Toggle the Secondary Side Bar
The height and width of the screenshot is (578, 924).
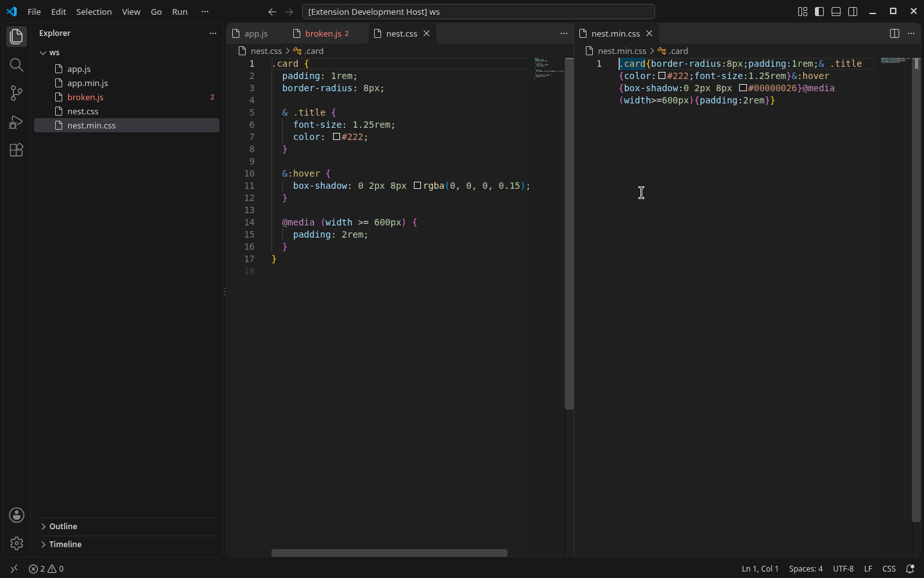pyautogui.click(x=853, y=12)
